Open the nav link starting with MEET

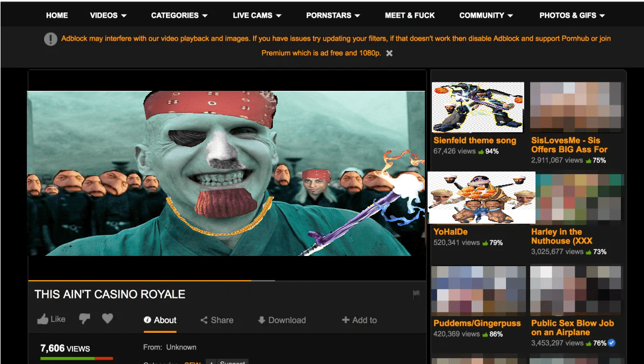point(409,15)
